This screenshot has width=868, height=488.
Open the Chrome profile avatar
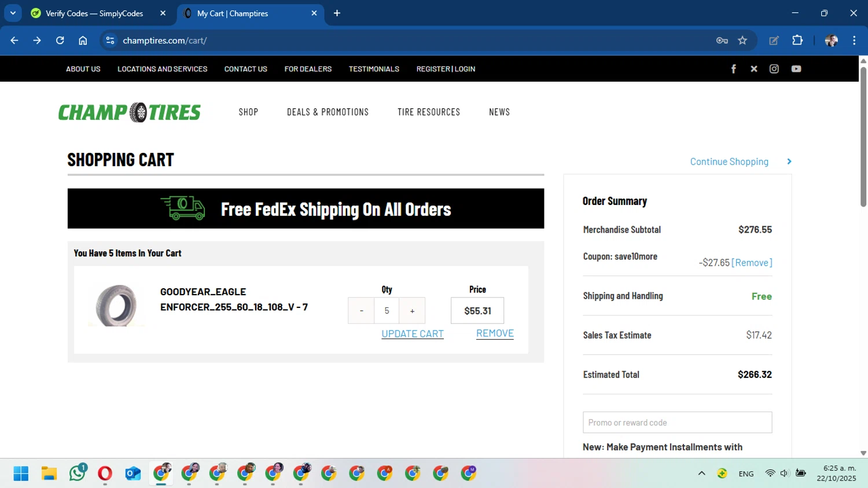point(831,41)
